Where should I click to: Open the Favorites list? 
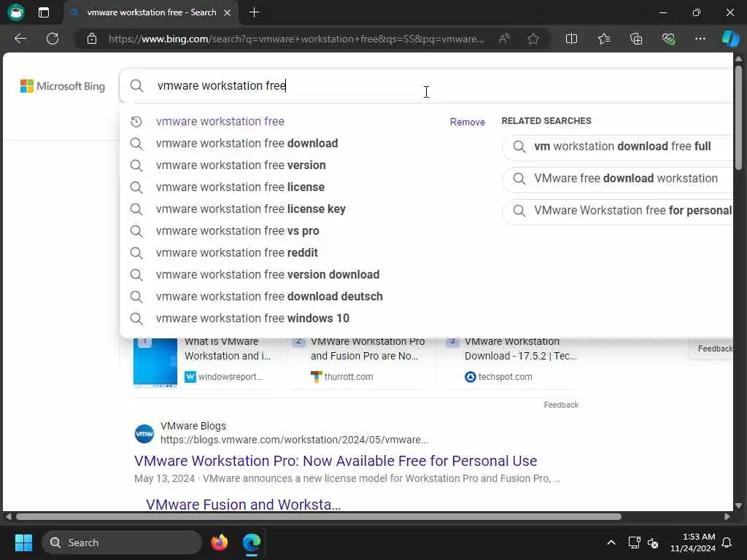tap(603, 39)
